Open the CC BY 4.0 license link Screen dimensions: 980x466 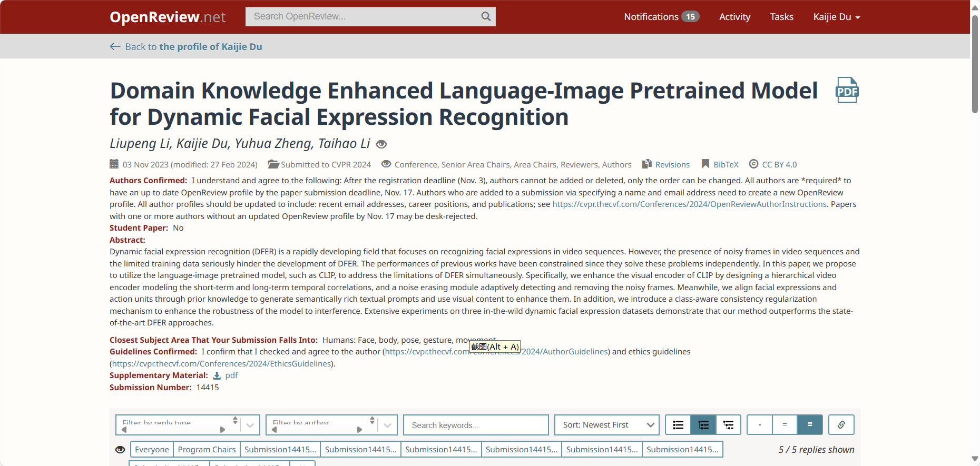[779, 165]
